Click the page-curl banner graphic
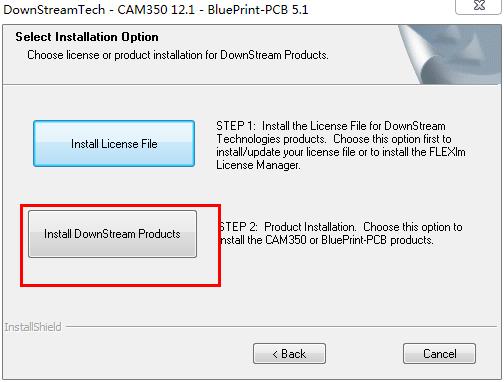The image size is (504, 382). tap(450, 54)
